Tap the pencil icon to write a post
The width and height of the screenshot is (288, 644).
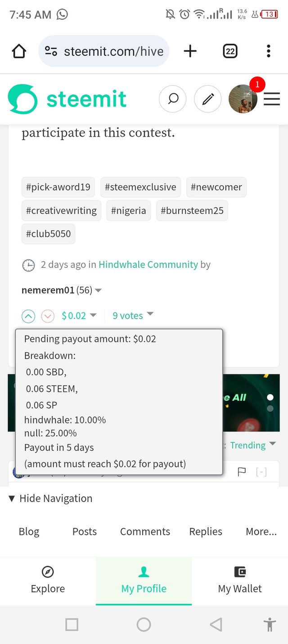coord(207,99)
